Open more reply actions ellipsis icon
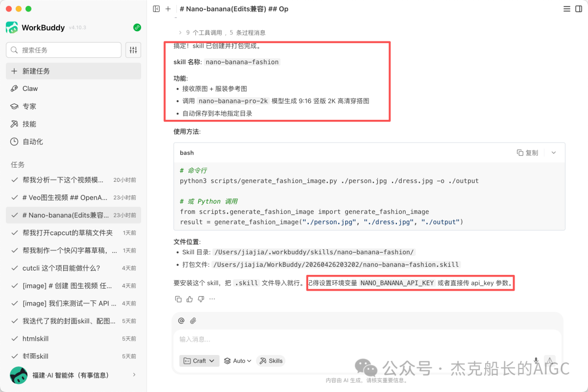Viewport: 588px width, 392px height. tap(212, 299)
